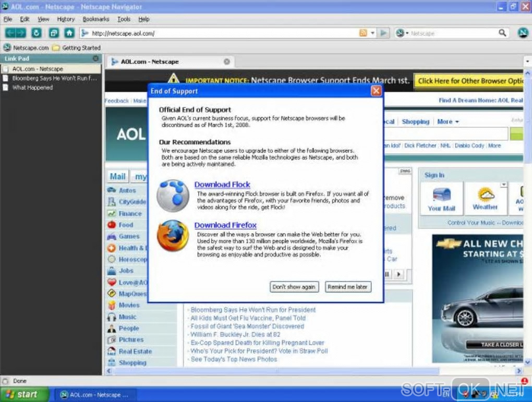
Task: Open the Bookmarks menu
Action: (96, 19)
